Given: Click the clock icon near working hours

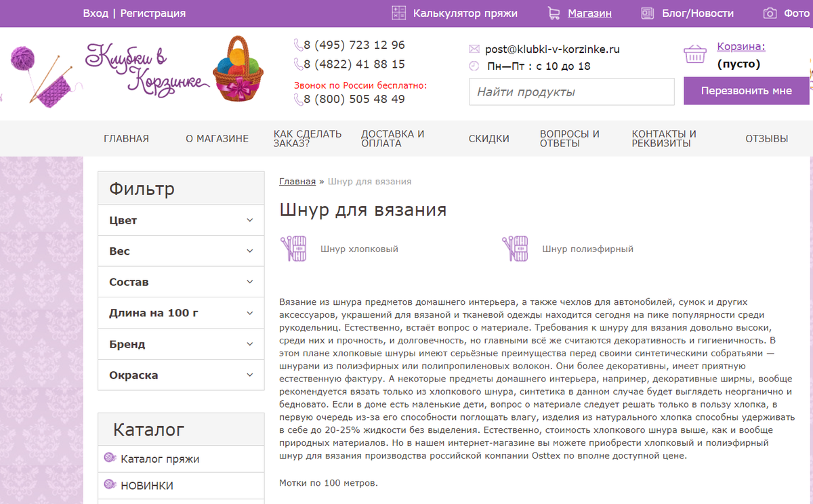Looking at the screenshot, I should click(x=474, y=66).
